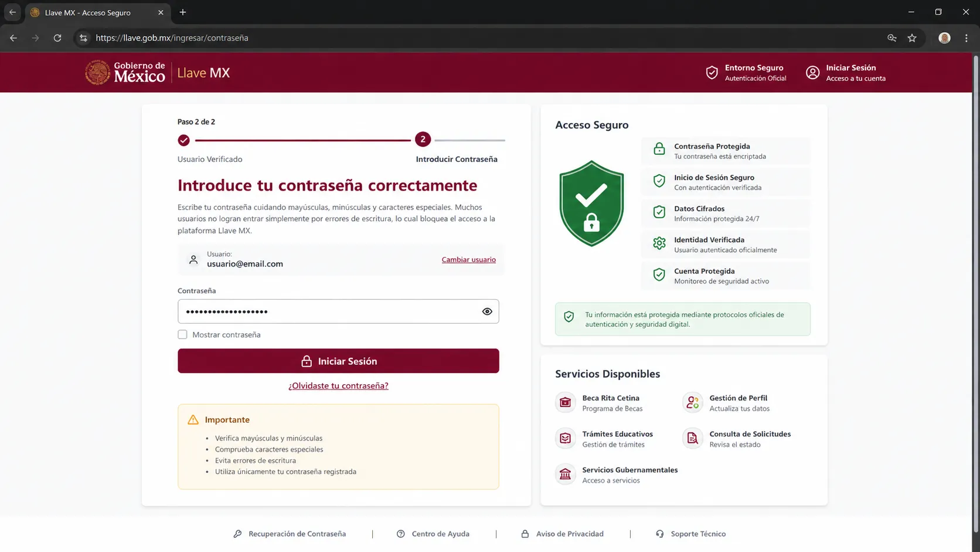Click the browser back arrow
Screen dimensions: 980x552
tap(13, 38)
